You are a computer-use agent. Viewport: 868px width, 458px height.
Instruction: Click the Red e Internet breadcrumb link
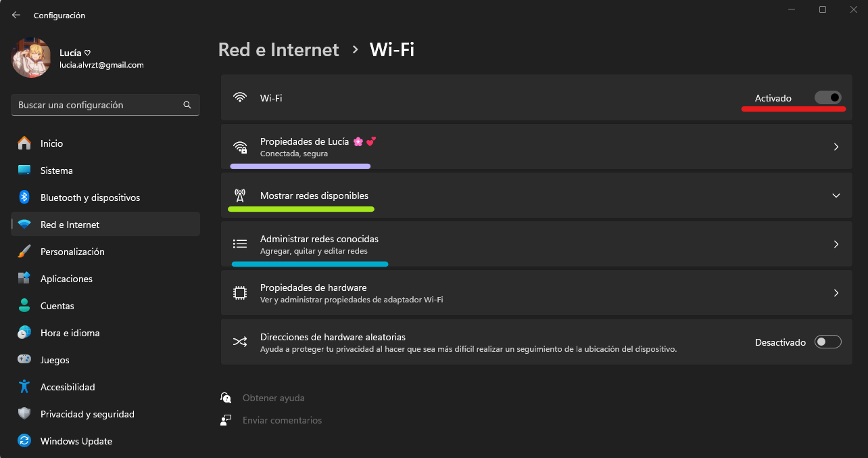coord(278,49)
